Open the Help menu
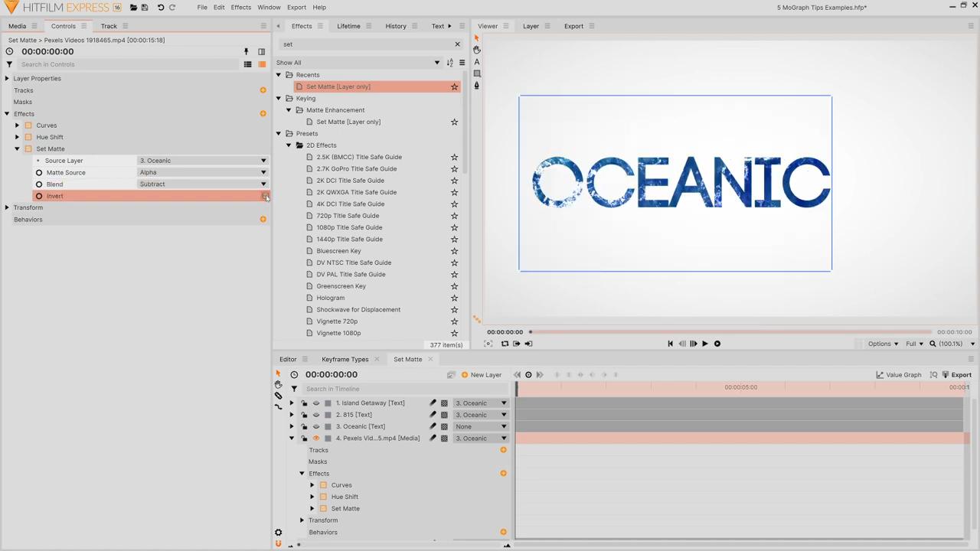Viewport: 980px width, 551px height. point(319,8)
